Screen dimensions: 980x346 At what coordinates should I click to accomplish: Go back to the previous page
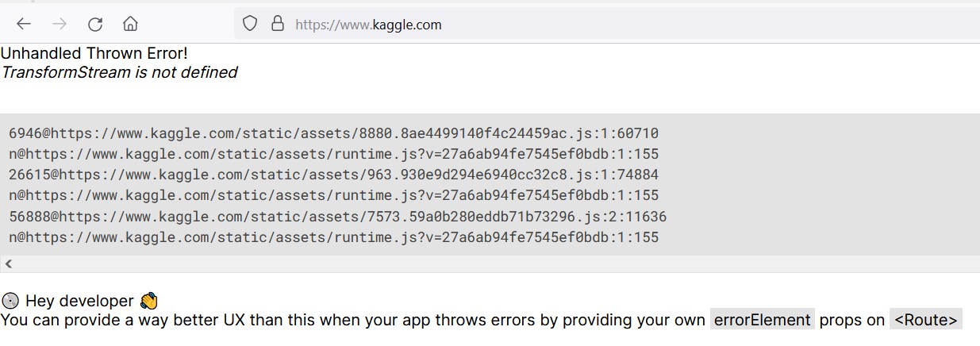click(24, 24)
